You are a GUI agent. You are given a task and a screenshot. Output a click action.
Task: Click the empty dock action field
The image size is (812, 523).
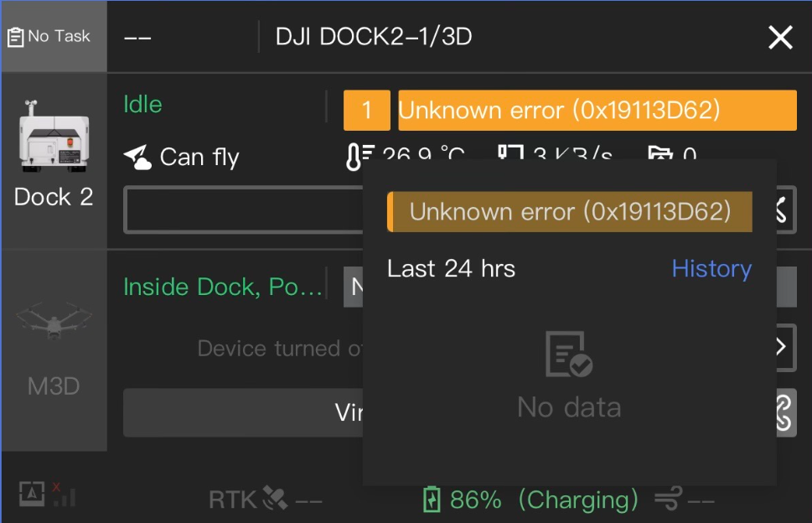pos(243,210)
